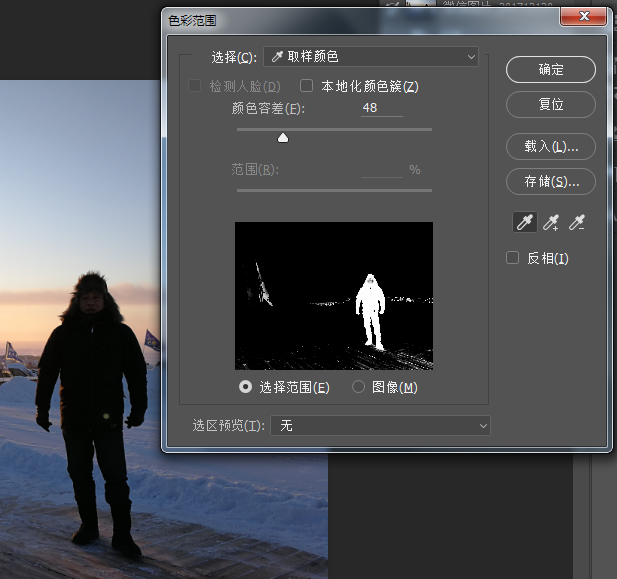The width and height of the screenshot is (617, 579).
Task: Click 确定 to confirm color range
Action: [551, 69]
